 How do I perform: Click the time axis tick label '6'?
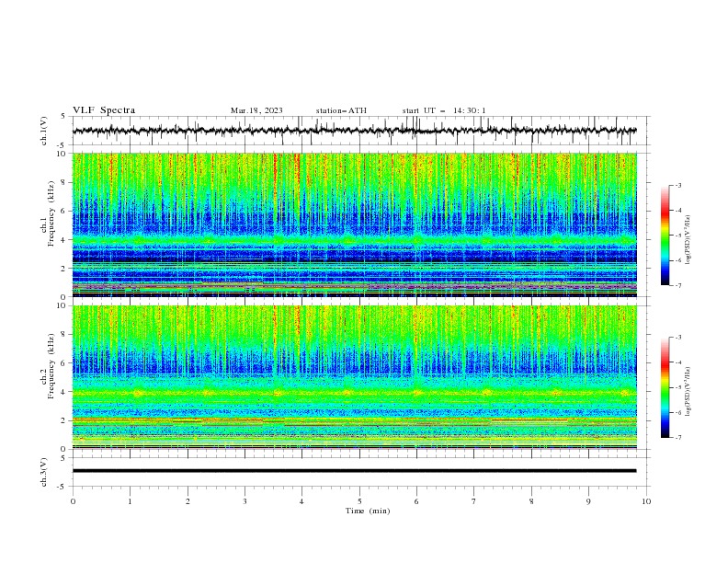coord(416,501)
